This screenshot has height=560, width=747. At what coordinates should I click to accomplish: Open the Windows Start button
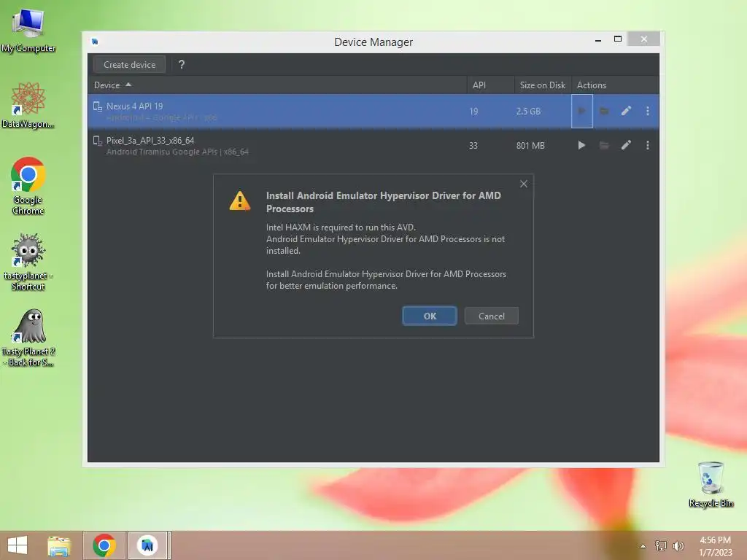coord(18,545)
